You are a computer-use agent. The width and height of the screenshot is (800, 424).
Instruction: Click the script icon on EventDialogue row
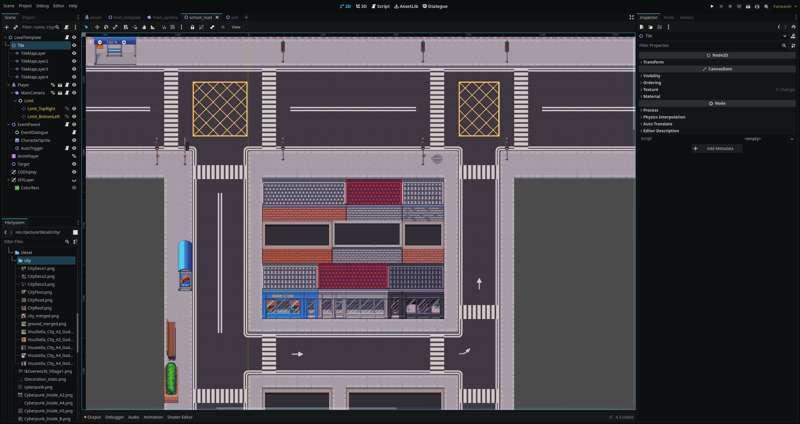click(x=74, y=132)
